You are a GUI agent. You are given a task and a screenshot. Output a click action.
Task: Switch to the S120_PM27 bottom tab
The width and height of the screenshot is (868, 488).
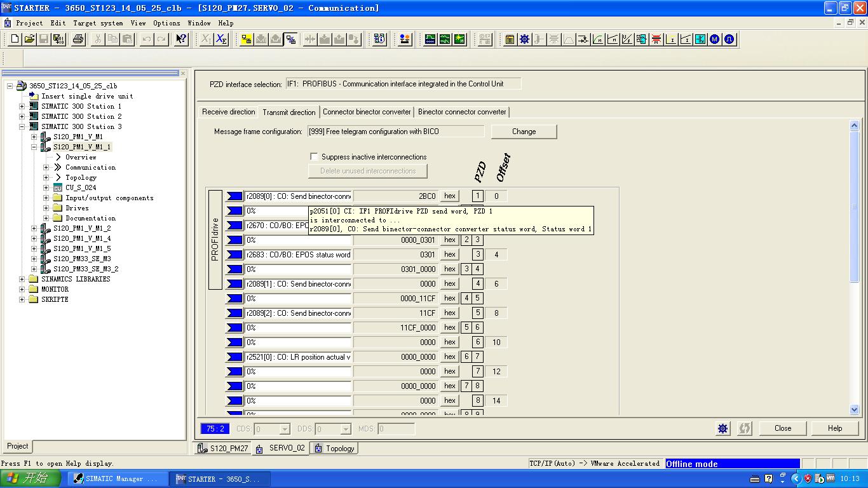[223, 449]
